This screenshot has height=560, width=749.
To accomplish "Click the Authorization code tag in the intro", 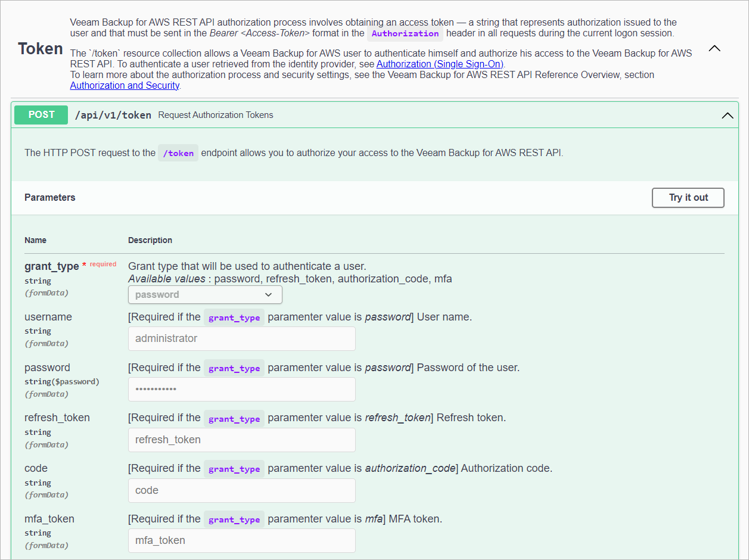I will [x=405, y=33].
